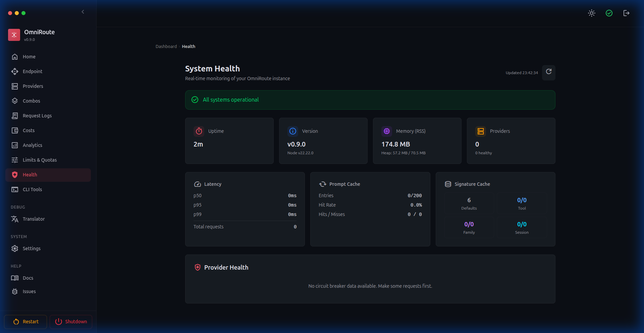This screenshot has width=644, height=333.
Task: Open the Home page in sidebar
Action: [29, 57]
